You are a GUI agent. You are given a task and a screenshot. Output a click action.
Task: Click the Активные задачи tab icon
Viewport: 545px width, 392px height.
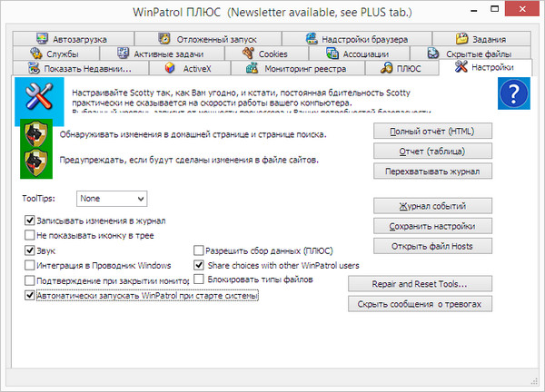(123, 54)
